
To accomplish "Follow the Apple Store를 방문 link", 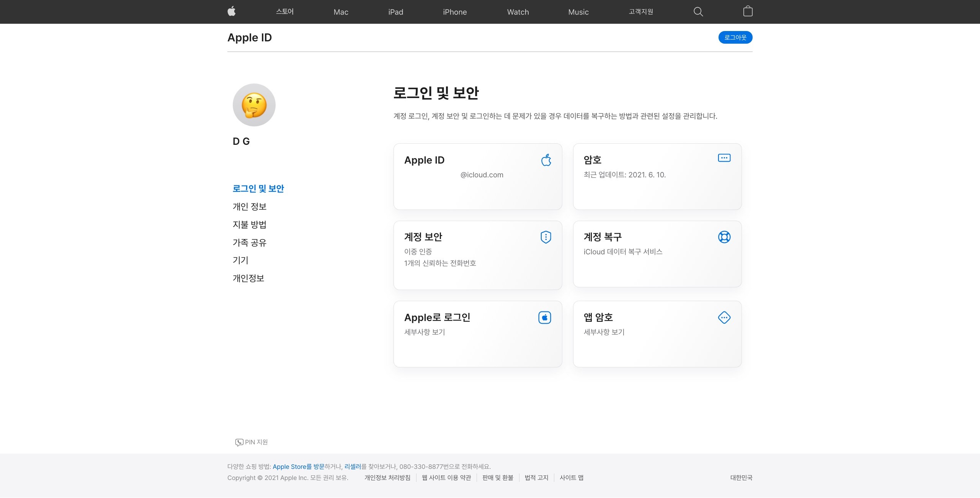I will click(298, 467).
